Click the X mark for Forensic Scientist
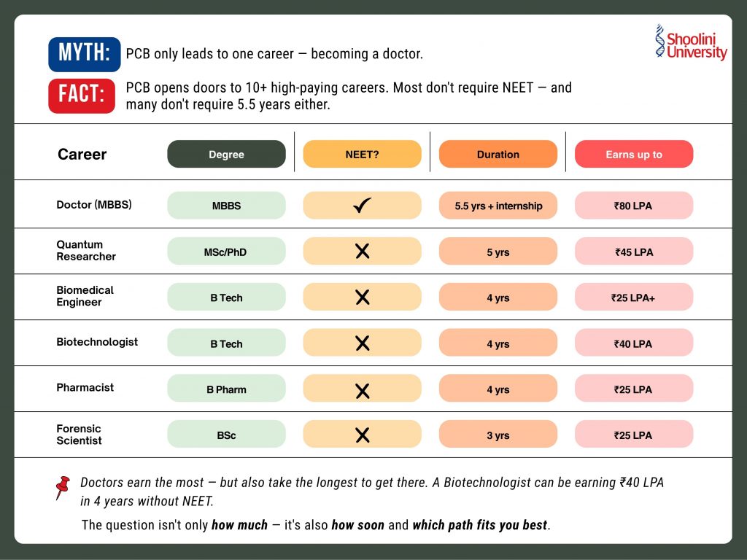 (x=362, y=435)
